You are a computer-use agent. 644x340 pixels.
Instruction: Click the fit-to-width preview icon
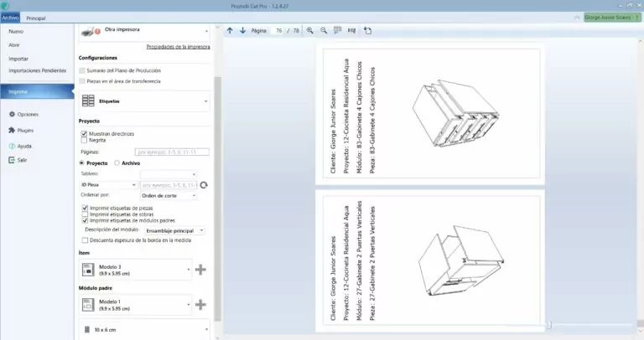(x=351, y=30)
